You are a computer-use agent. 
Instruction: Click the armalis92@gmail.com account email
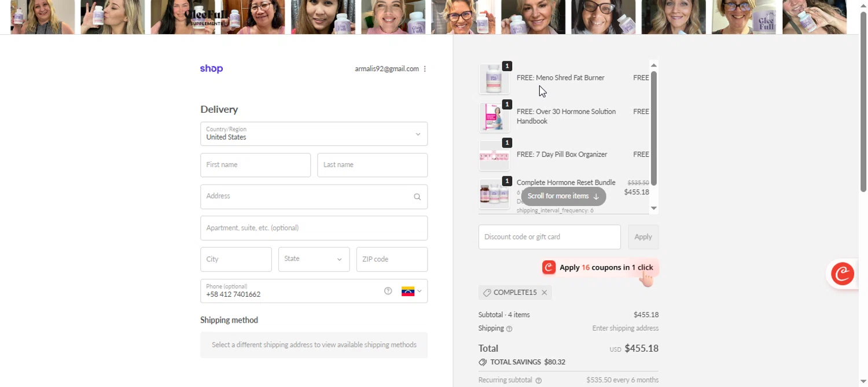tap(387, 69)
